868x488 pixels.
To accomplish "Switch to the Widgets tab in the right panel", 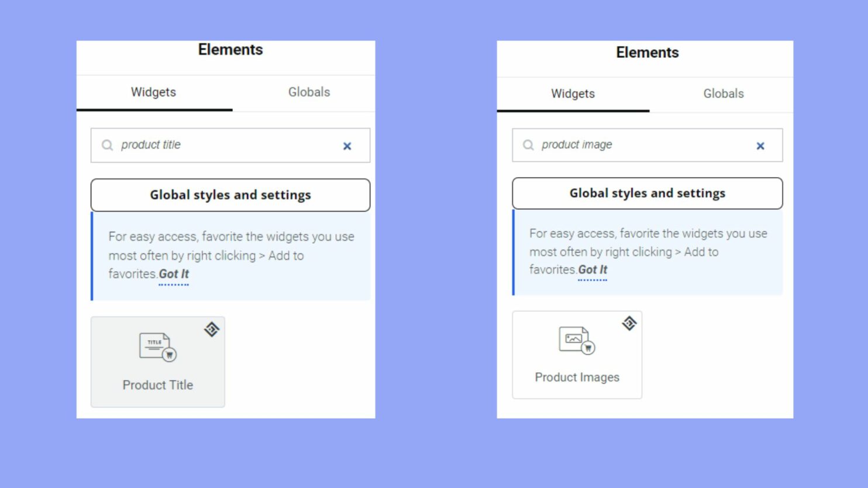I will tap(573, 94).
